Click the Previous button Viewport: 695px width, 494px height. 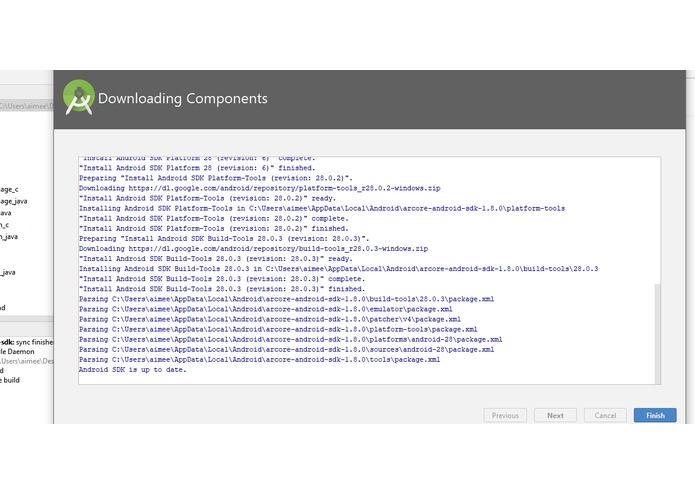click(505, 415)
